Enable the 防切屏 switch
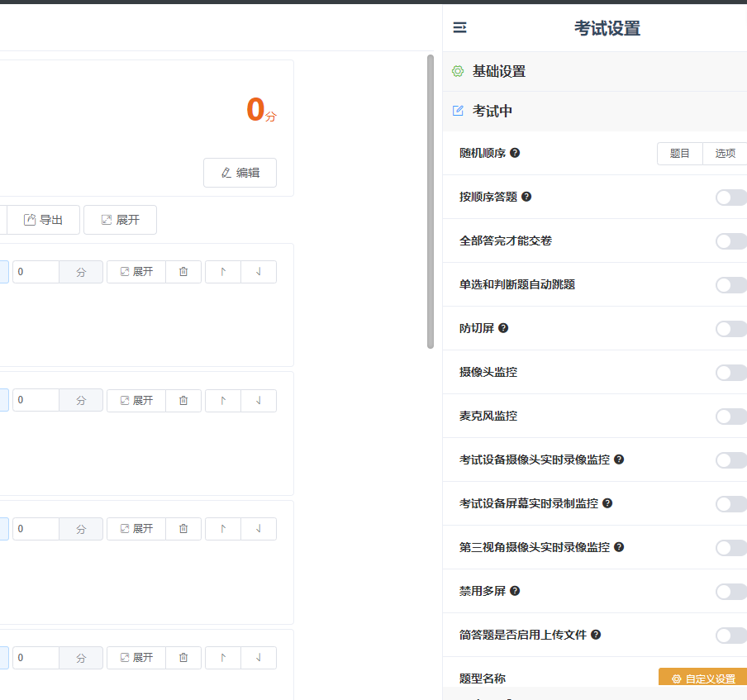The image size is (747, 700). pos(731,329)
